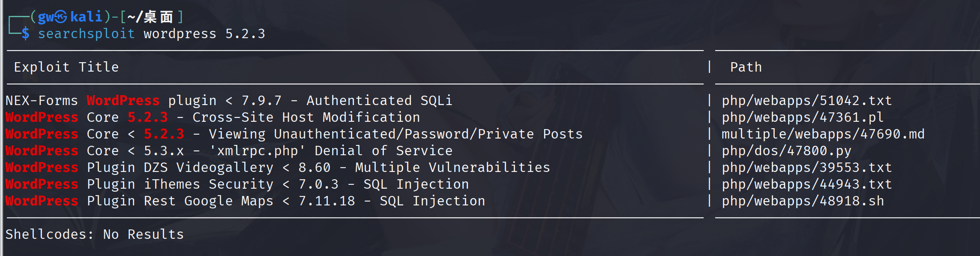Click the searchsploit command text
The height and width of the screenshot is (256, 980).
[86, 33]
